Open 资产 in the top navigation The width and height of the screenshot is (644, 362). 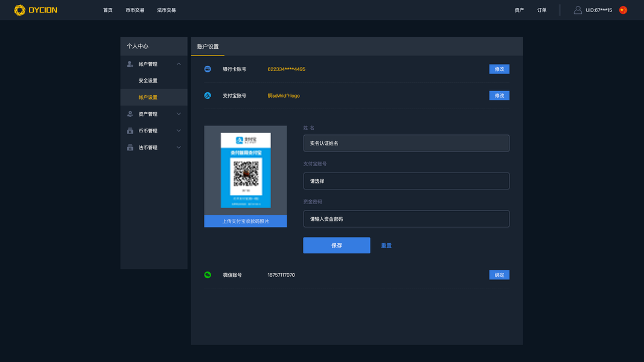[x=519, y=10]
